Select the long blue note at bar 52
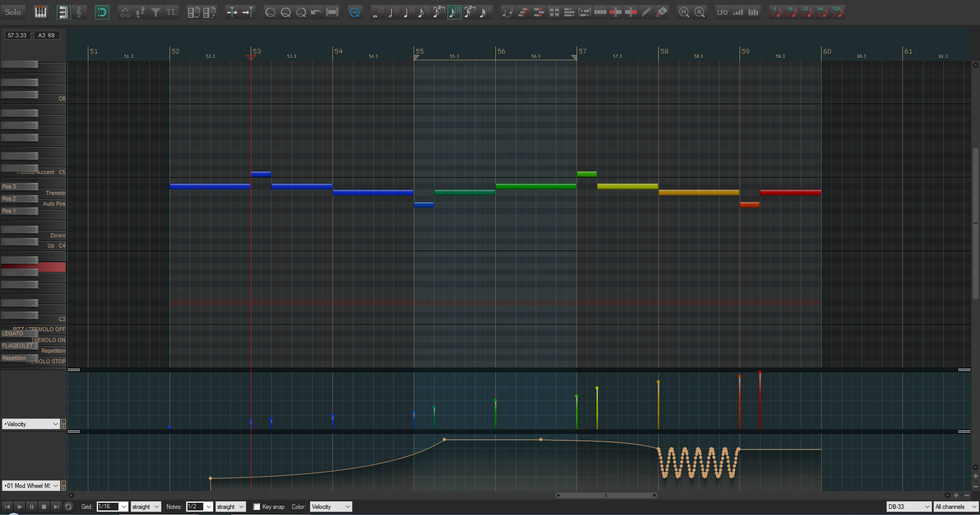 pyautogui.click(x=210, y=186)
